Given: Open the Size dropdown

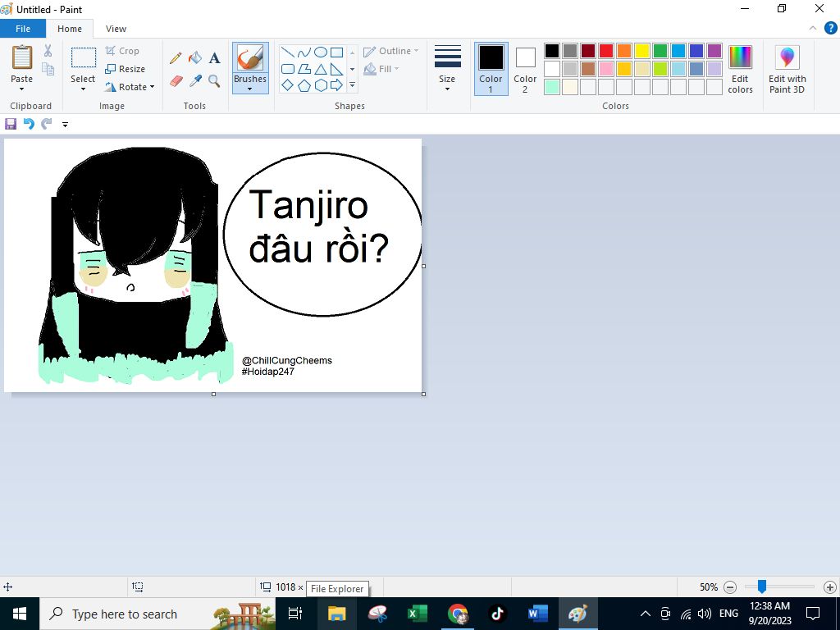Looking at the screenshot, I should 447,69.
